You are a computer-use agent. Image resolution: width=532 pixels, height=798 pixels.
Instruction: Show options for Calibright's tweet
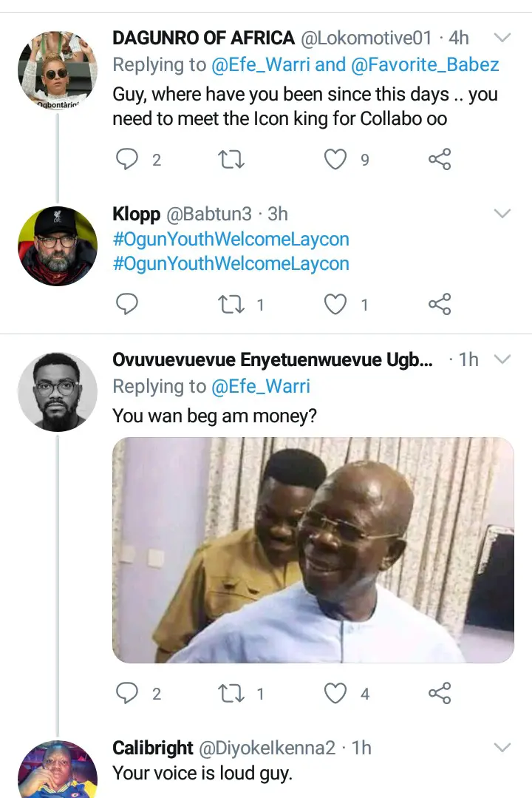502,748
